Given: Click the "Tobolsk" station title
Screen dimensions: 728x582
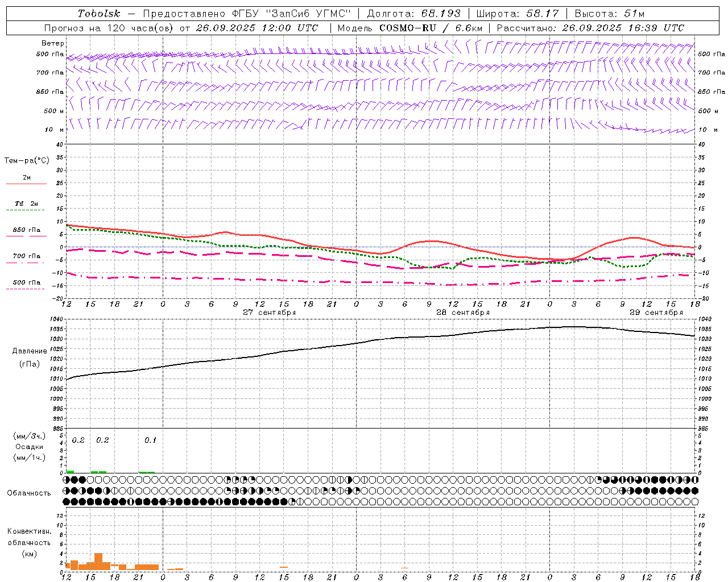Looking at the screenshot, I should (x=99, y=14).
